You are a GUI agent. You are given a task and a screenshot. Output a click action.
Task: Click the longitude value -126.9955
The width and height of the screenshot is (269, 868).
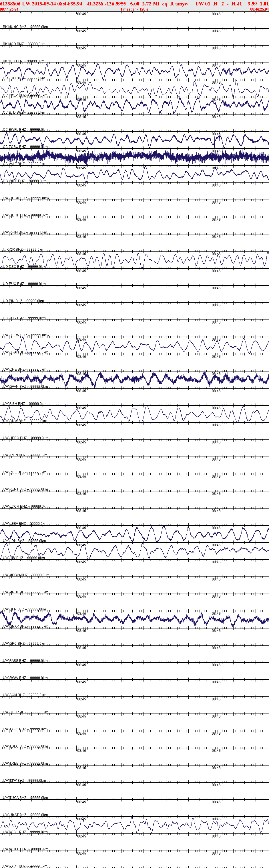coord(116,4)
